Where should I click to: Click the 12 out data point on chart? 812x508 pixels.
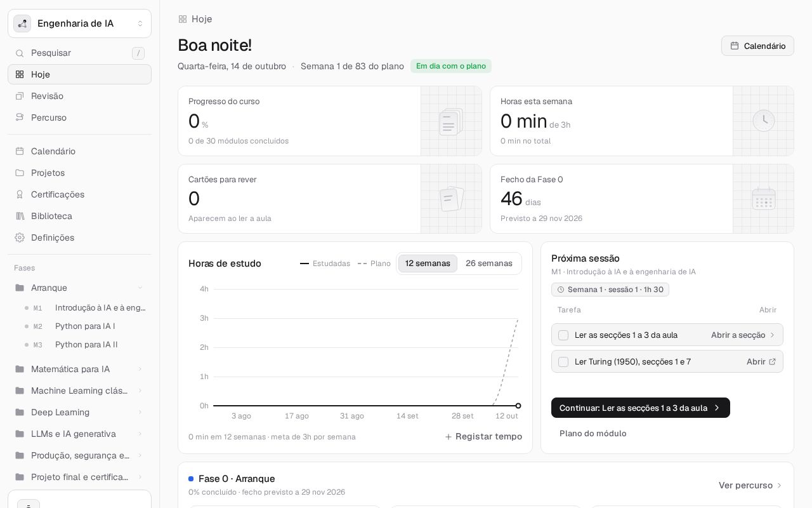pyautogui.click(x=518, y=406)
